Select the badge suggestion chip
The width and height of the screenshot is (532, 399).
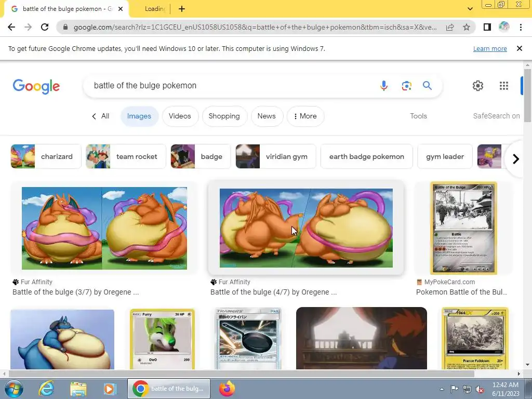(201, 156)
